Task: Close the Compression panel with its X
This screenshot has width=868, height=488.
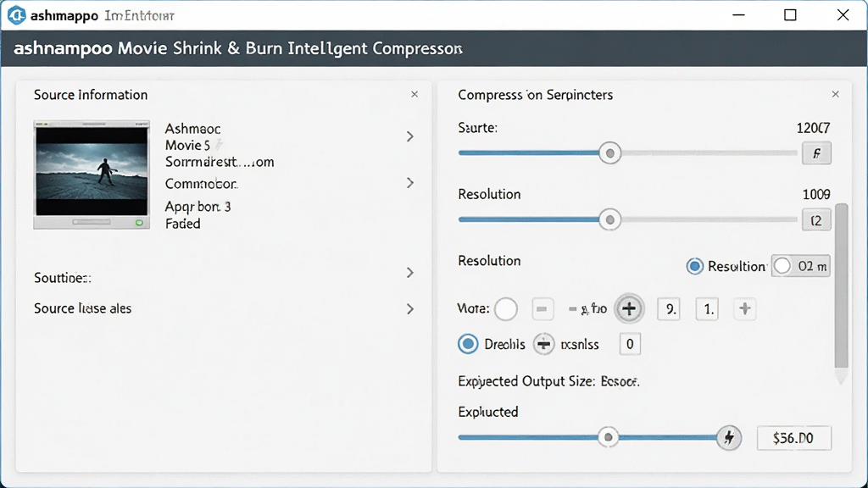Action: (x=835, y=95)
